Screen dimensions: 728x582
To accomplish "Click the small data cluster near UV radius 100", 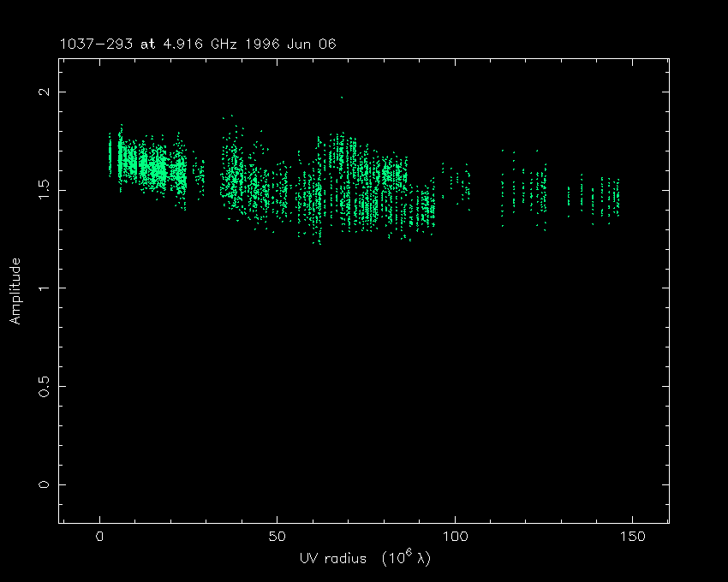I will coord(456,184).
